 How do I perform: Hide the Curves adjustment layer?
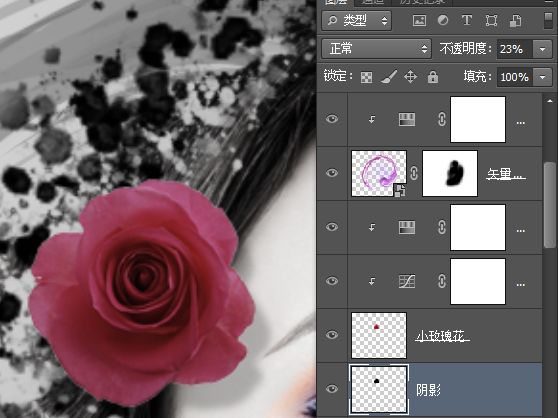332,281
